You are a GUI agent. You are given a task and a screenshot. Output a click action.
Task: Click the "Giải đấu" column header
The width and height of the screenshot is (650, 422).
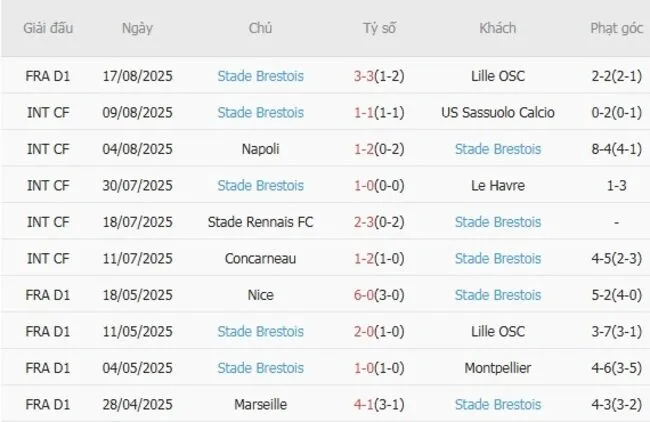pyautogui.click(x=49, y=28)
